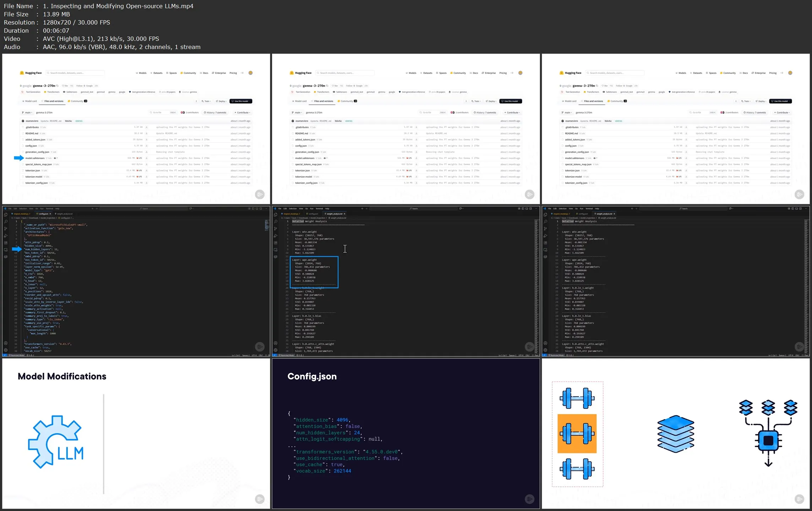
Task: Click the Config.json slide thumbnail
Action: (405, 434)
